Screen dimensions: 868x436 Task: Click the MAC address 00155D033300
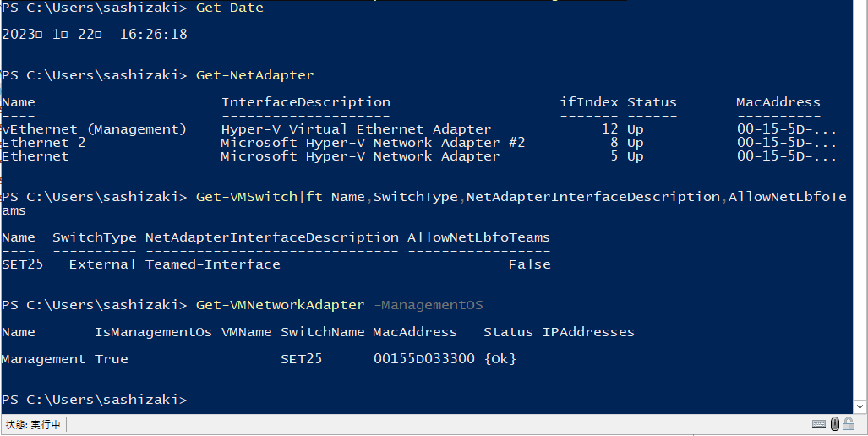tap(424, 358)
